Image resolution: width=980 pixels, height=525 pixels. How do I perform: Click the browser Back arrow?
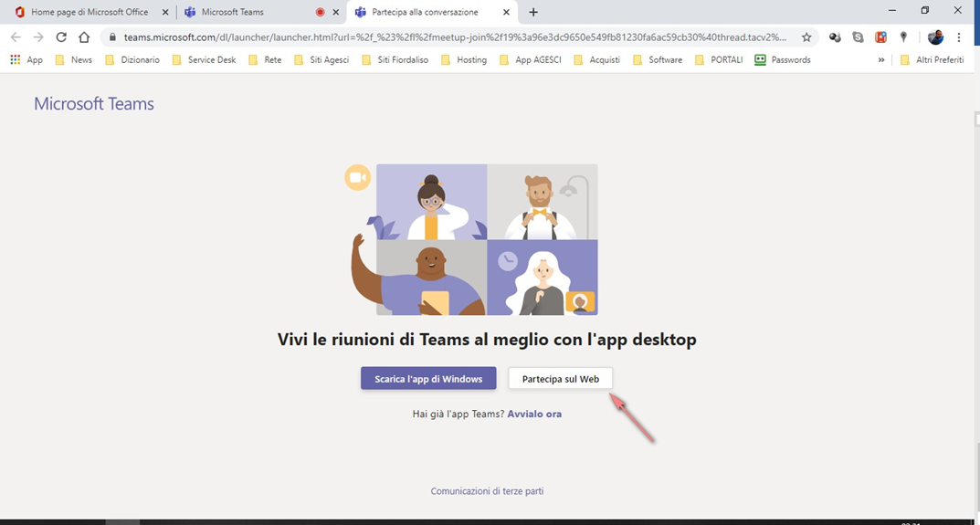click(x=16, y=37)
